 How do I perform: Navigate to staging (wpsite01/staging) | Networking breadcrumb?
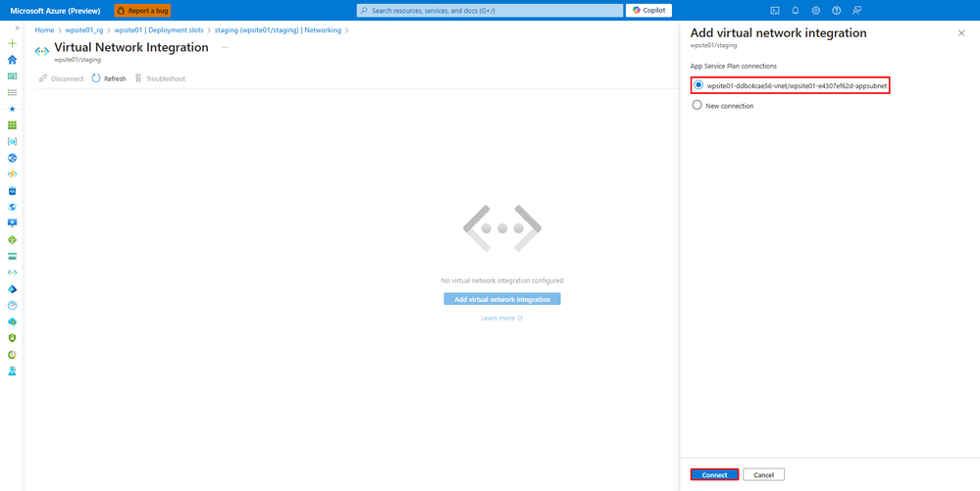[278, 30]
